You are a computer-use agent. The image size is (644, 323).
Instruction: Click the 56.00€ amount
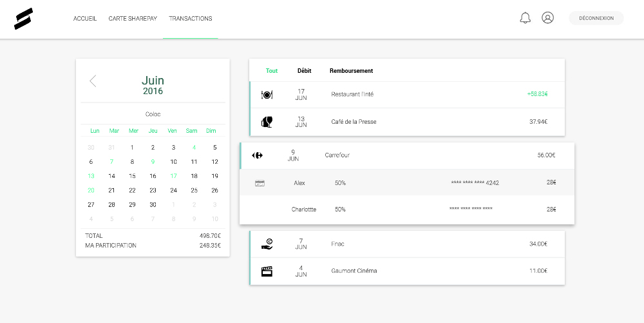(546, 155)
